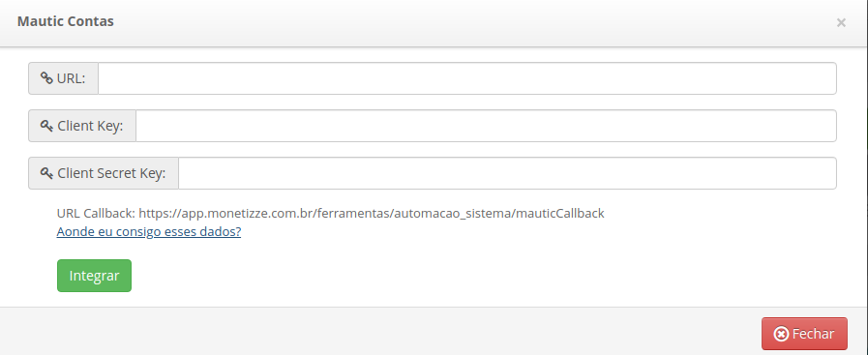Click the 'URL Callback:' label text

pyautogui.click(x=96, y=213)
